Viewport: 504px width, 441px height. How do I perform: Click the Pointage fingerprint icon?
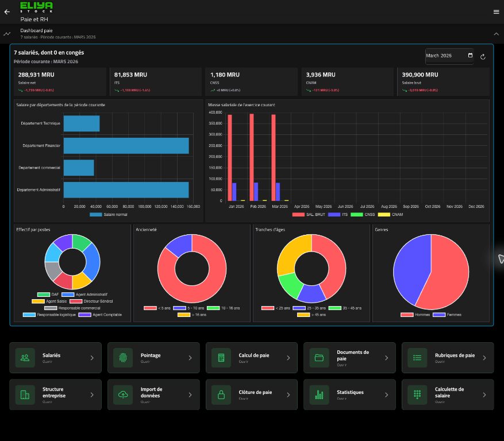123,358
